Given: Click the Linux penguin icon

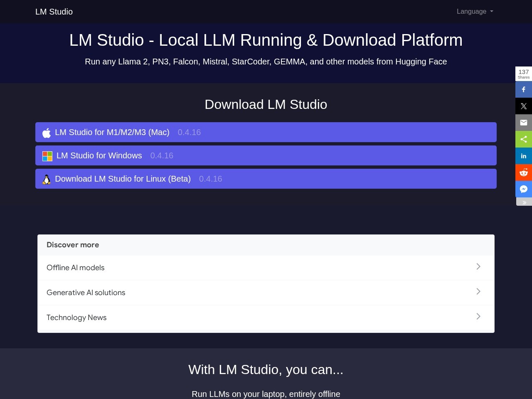Looking at the screenshot, I should click(x=47, y=179).
